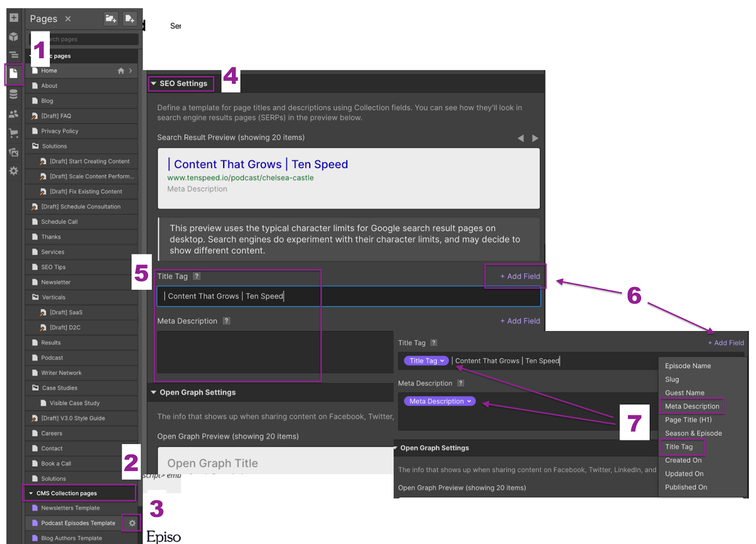Viewport: 756px width, 544px height.
Task: Click the Content That Grows preview title link
Action: coord(258,164)
